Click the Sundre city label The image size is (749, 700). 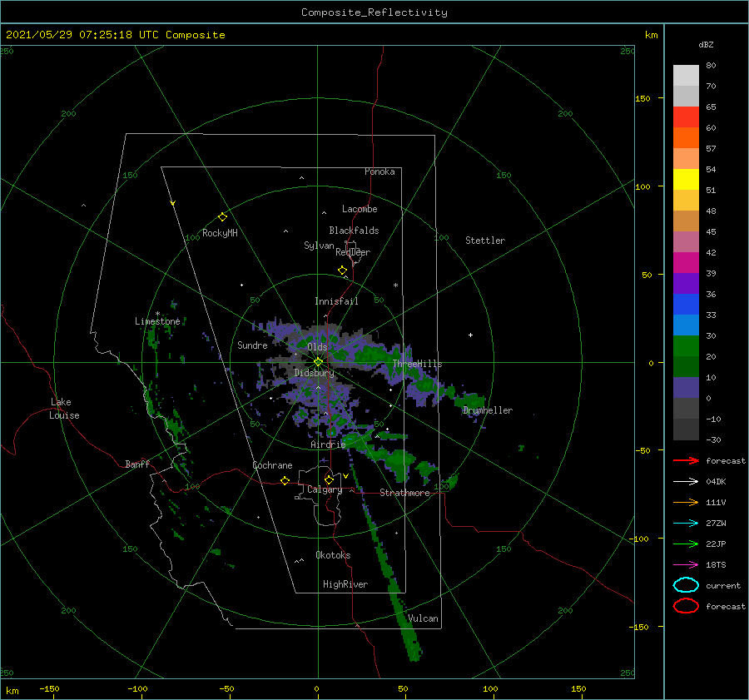click(x=252, y=345)
